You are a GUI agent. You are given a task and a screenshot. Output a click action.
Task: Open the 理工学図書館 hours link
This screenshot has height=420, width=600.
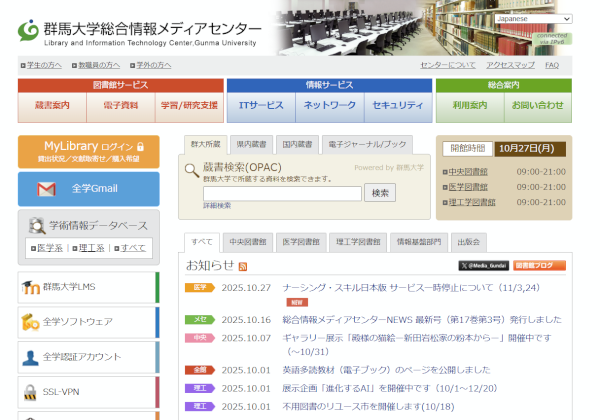coord(472,203)
